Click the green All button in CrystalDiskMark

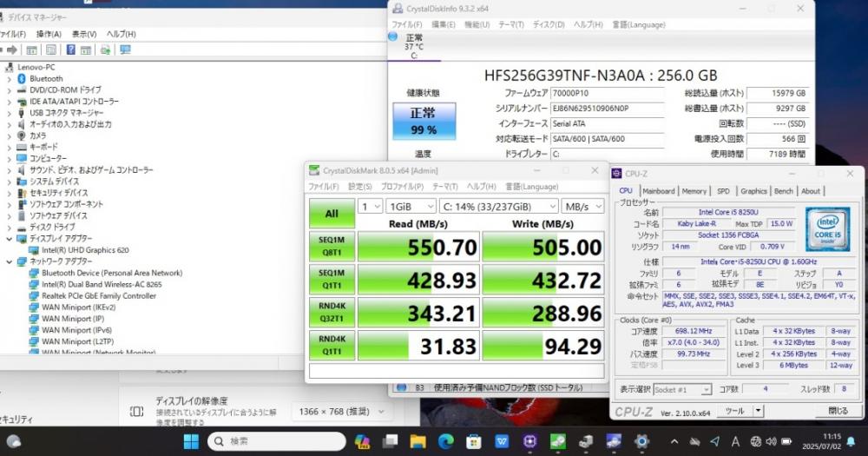coord(332,214)
